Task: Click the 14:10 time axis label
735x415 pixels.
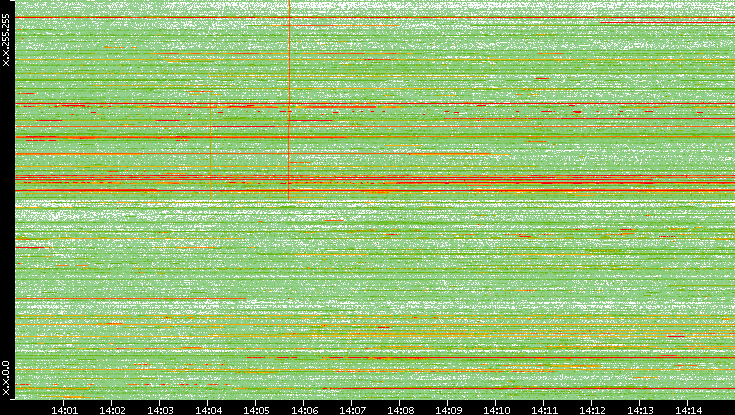Action: (x=496, y=409)
